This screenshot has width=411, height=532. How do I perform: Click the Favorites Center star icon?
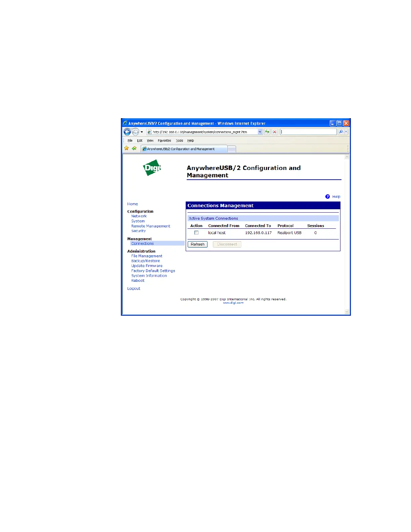127,148
